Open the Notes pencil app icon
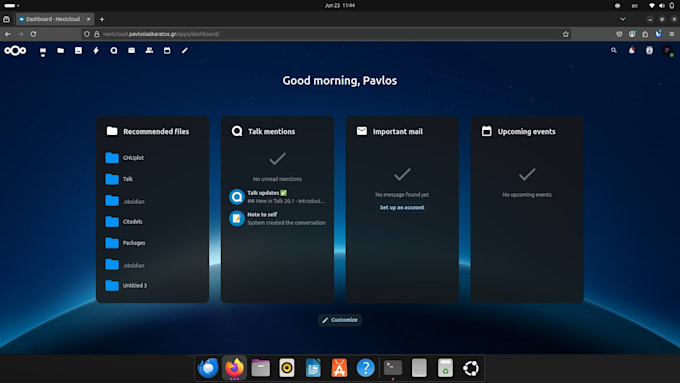680x383 pixels. pyautogui.click(x=185, y=51)
